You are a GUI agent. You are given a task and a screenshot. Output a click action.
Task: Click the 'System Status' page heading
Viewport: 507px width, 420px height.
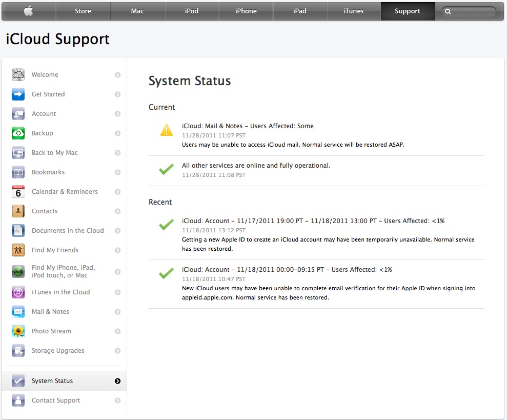190,81
